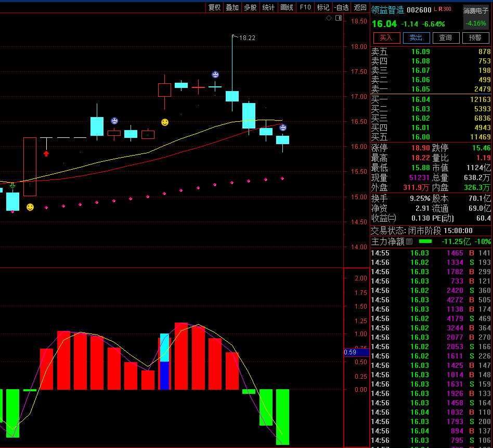
Task: Click the diamond icon above the chart
Action: point(329,18)
